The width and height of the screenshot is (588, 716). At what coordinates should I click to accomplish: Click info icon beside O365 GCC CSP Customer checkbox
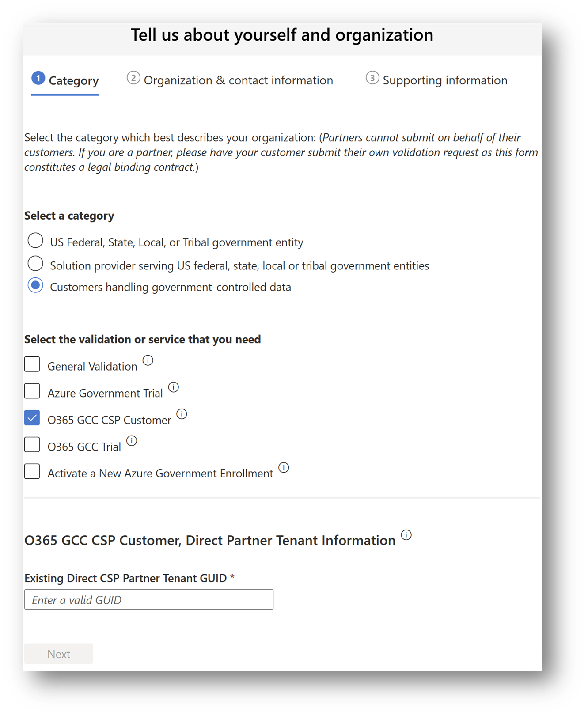point(182,414)
